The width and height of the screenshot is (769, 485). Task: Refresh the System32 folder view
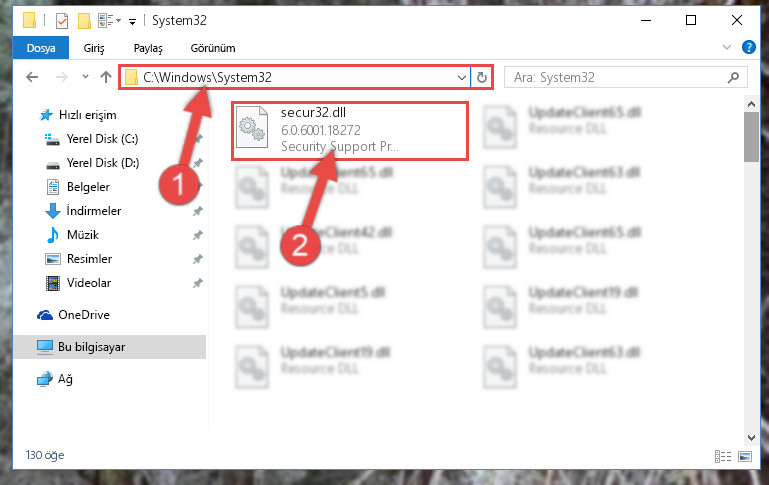[482, 77]
